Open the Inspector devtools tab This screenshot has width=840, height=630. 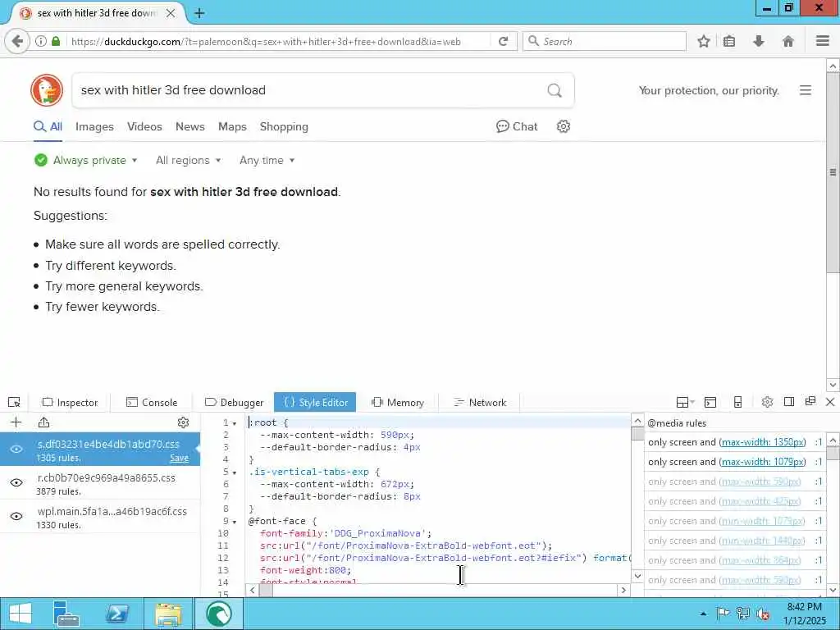pos(71,402)
